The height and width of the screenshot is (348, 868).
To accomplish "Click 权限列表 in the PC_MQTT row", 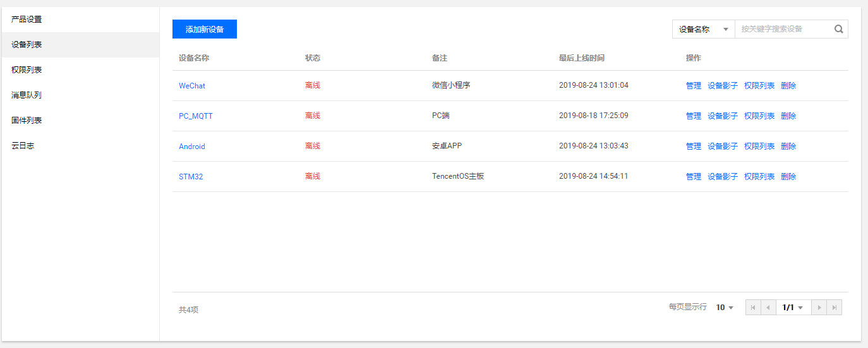I will pos(759,116).
